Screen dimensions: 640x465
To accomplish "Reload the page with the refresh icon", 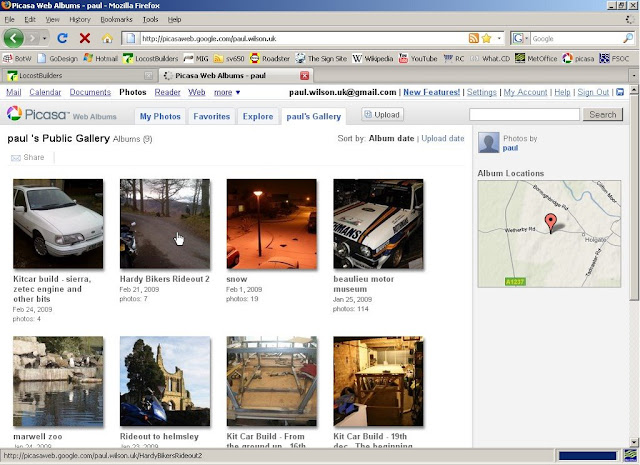I will point(61,38).
